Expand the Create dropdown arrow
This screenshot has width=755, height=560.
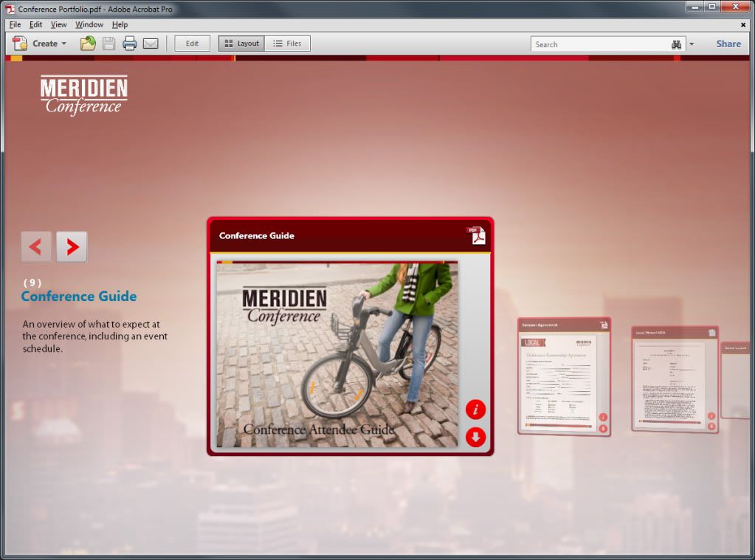pyautogui.click(x=64, y=44)
